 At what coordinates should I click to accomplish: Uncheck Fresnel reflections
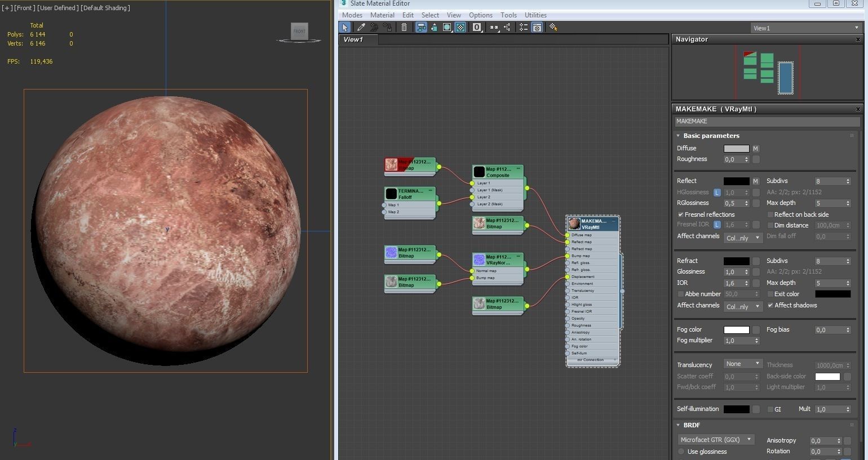pos(681,215)
